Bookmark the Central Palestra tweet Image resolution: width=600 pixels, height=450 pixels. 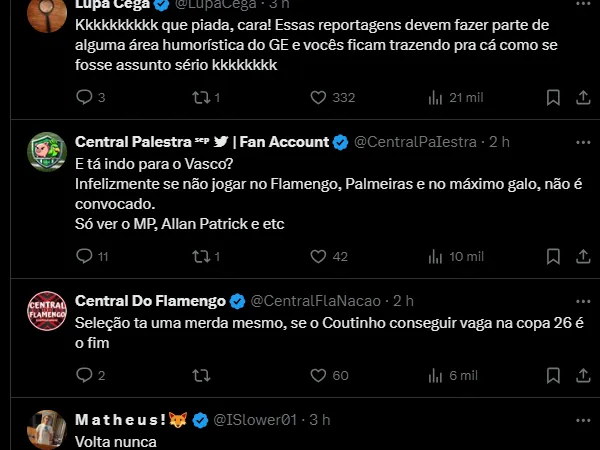click(553, 256)
